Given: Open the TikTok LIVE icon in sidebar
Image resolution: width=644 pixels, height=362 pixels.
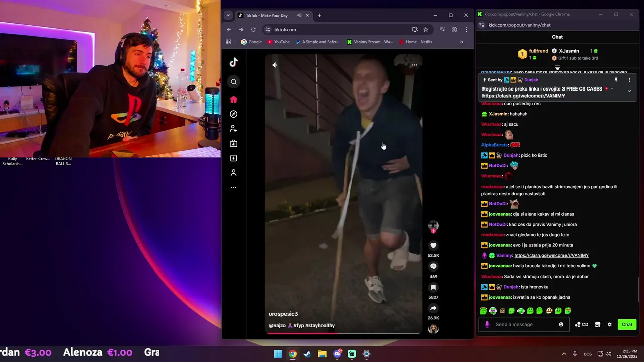Looking at the screenshot, I should coord(234,143).
